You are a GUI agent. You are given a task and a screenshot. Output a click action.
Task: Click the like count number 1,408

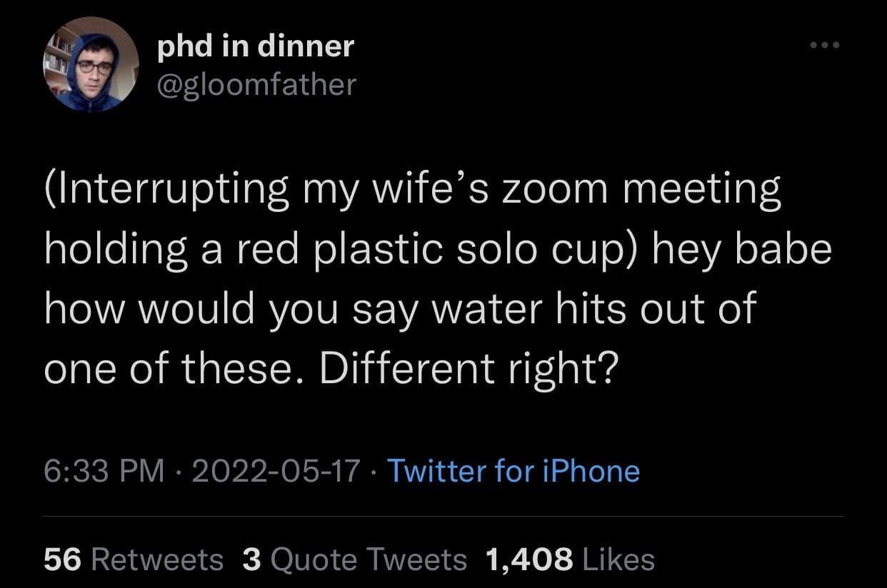tap(528, 559)
